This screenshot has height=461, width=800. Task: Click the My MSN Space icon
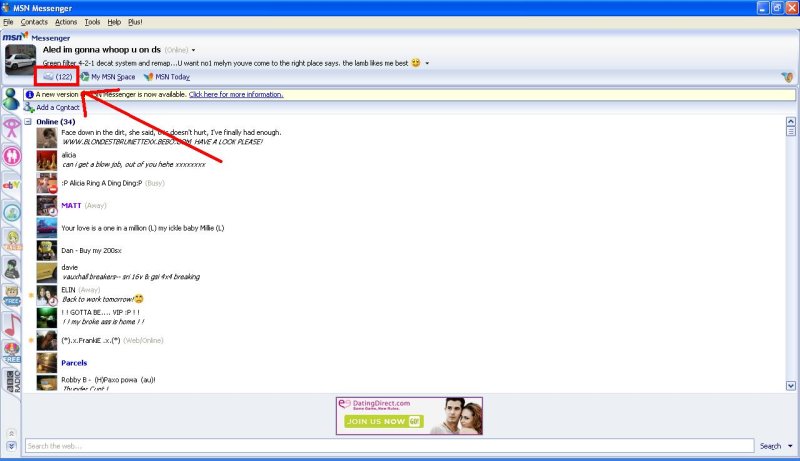(x=85, y=77)
